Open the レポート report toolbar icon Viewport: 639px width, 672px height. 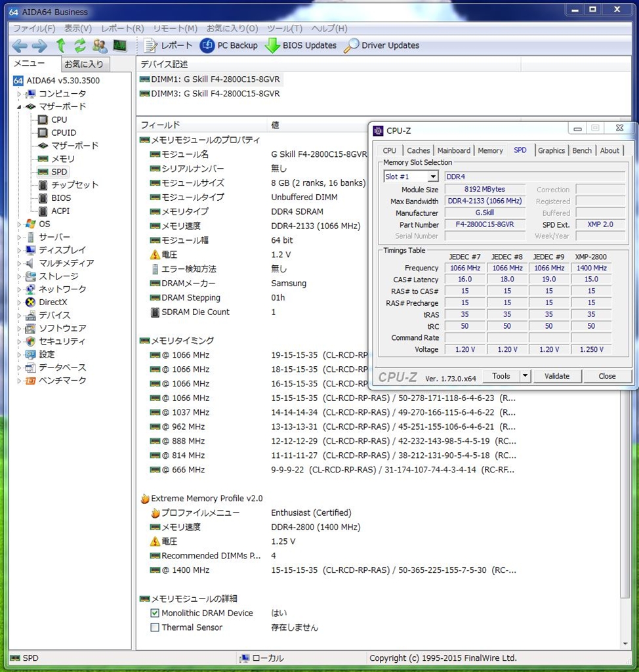(x=151, y=45)
